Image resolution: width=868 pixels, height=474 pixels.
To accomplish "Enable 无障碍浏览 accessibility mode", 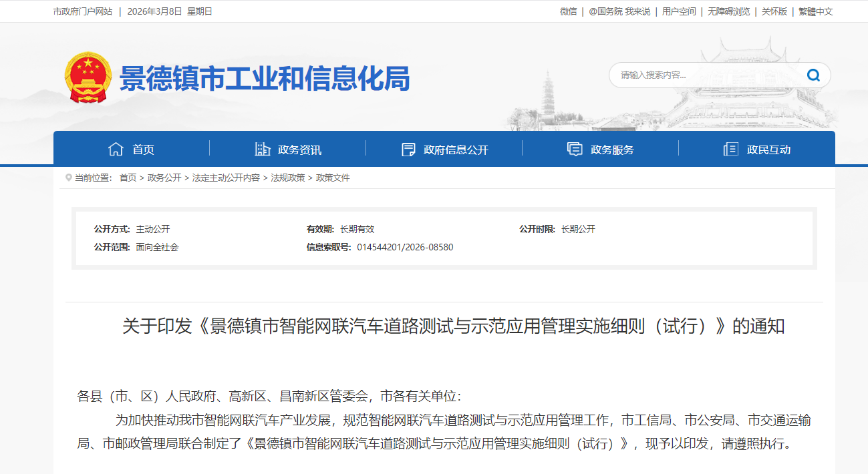I will (728, 11).
